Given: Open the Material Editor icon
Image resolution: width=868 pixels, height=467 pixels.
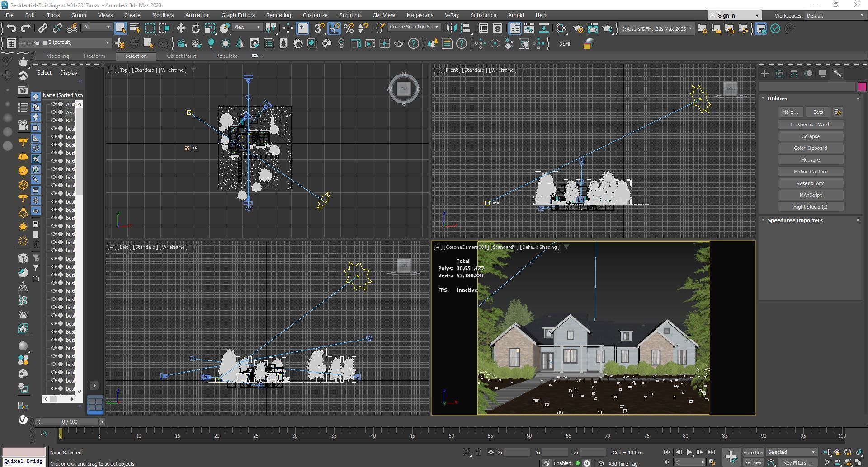Looking at the screenshot, I should click(561, 28).
